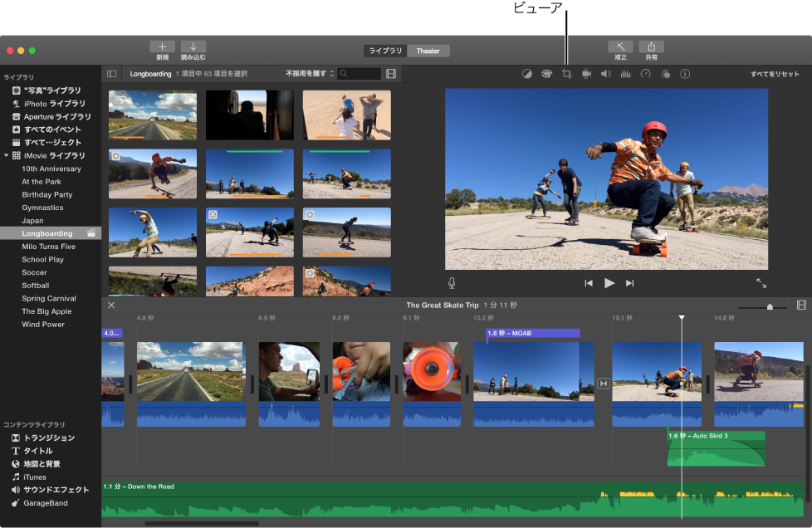The width and height of the screenshot is (812, 528).
Task: Select the iPhoto ライブラリ item
Action: pyautogui.click(x=51, y=104)
